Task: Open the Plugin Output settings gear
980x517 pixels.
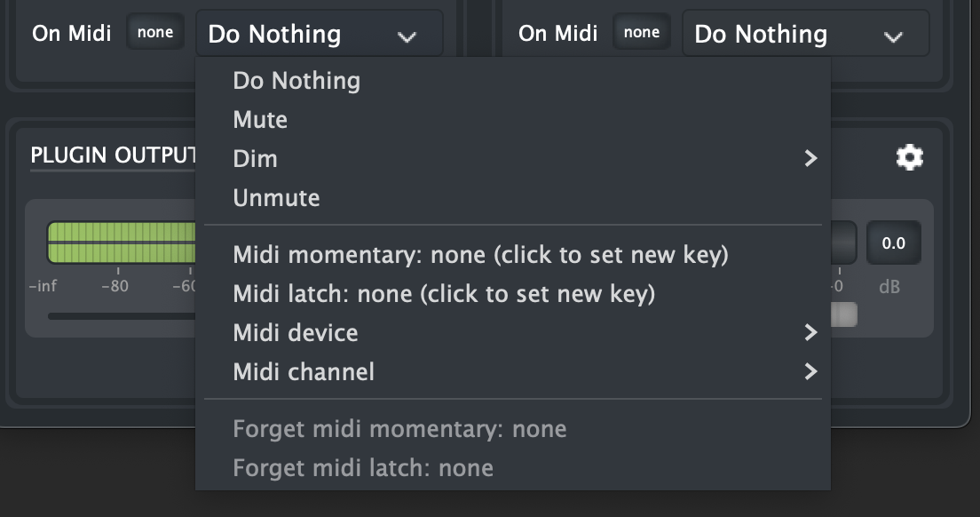Action: (910, 158)
